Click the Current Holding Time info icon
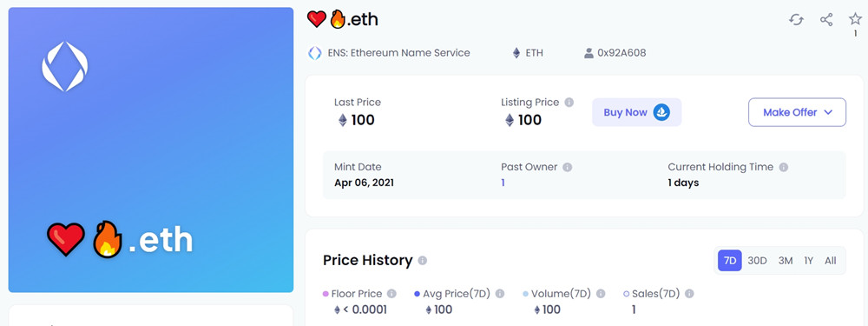Image resolution: width=868 pixels, height=326 pixels. point(783,167)
